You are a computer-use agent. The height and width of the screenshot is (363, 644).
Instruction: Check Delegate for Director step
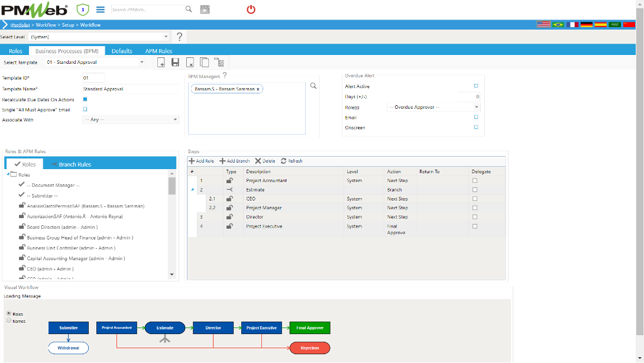[x=475, y=217]
